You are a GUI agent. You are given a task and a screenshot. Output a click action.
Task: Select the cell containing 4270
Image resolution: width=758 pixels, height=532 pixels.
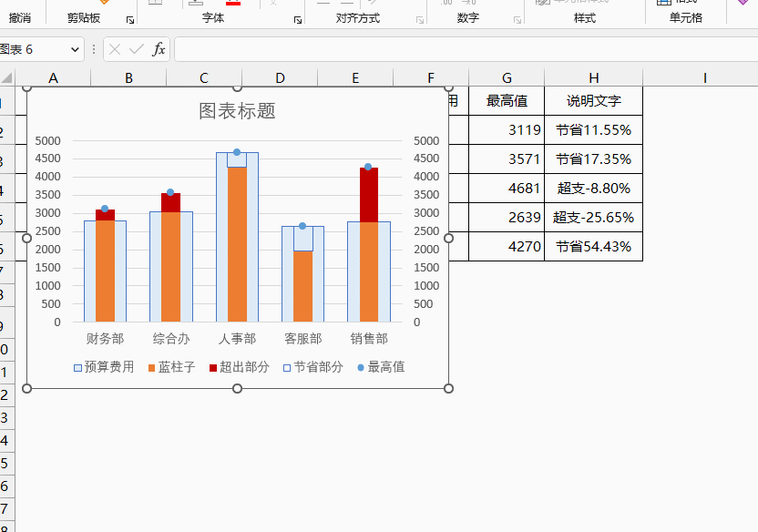507,247
